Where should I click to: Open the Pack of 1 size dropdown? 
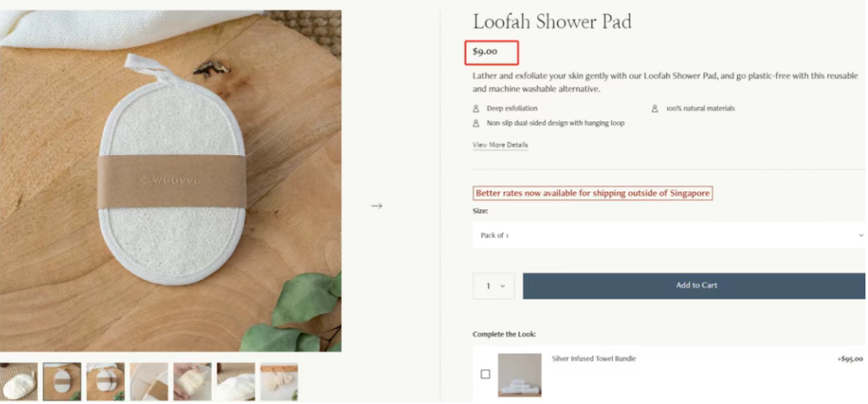pos(668,235)
